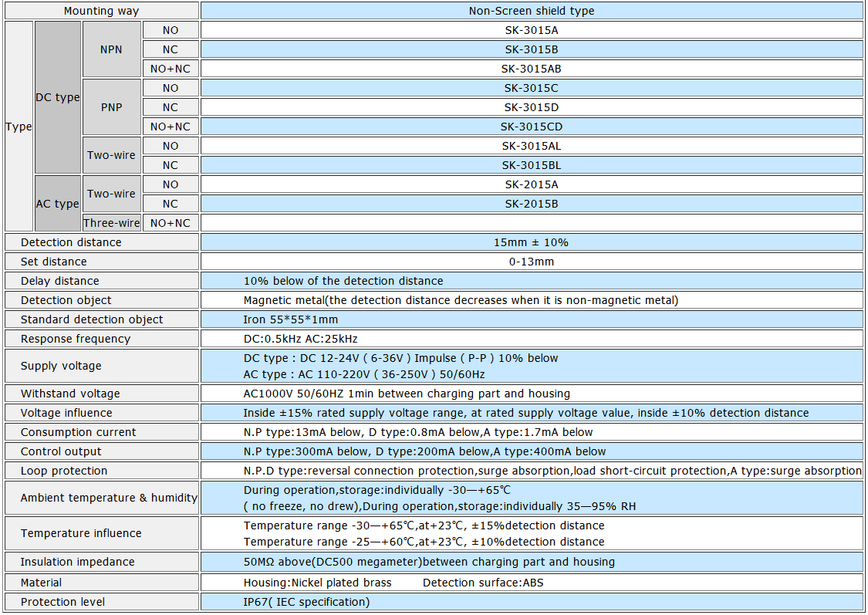This screenshot has width=868, height=615.
Task: Select the value "DC:0.5kHz AC:25kHz"
Action: (301, 340)
